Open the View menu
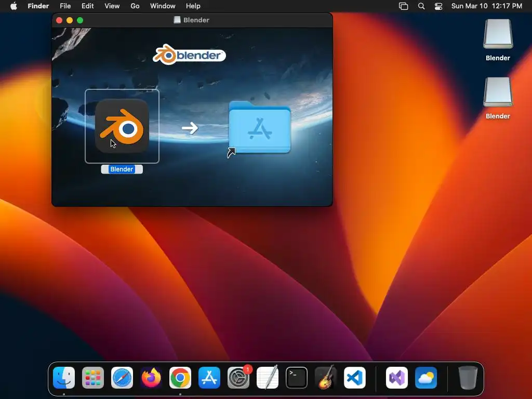 point(112,6)
